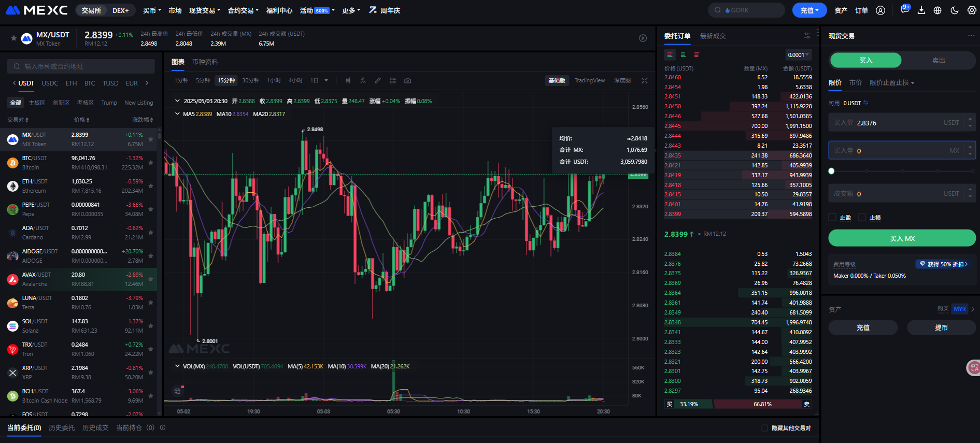Screen dimensions: 980x443
Task: Click the green 买入 MX button
Action: [x=902, y=238]
